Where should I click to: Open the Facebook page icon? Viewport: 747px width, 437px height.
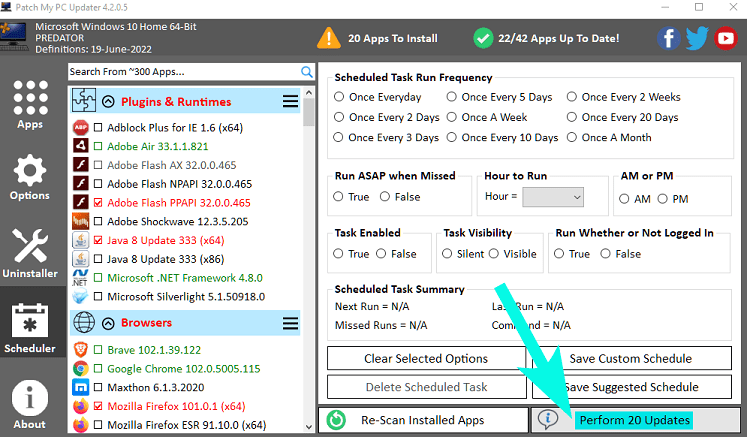(669, 38)
